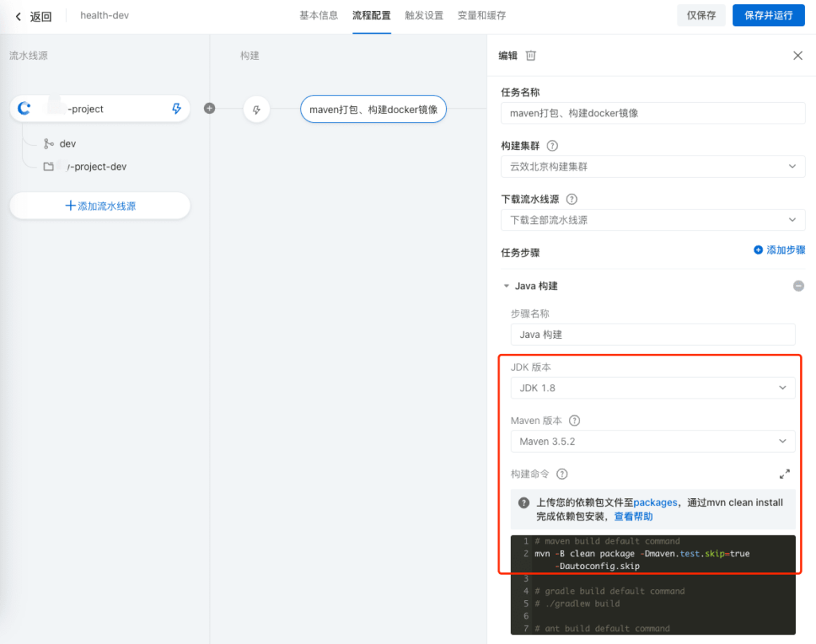Open the 查看帮助 link
The width and height of the screenshot is (816, 644).
coord(634,516)
